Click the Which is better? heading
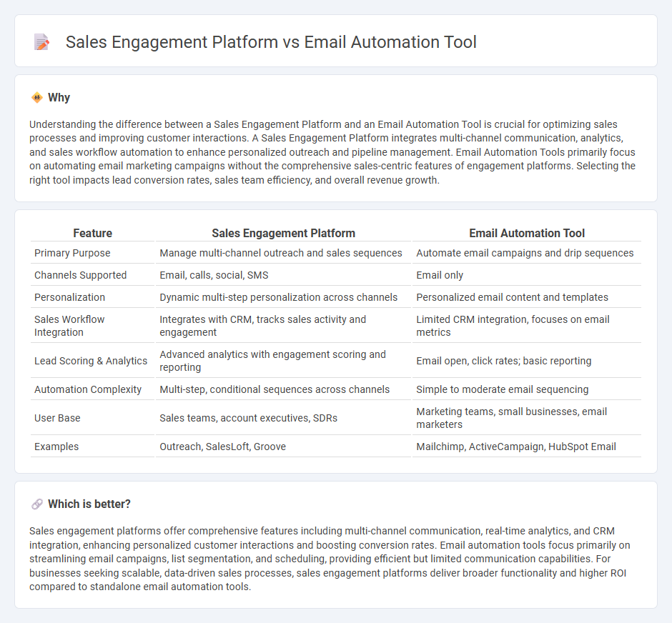672x623 pixels. (89, 504)
